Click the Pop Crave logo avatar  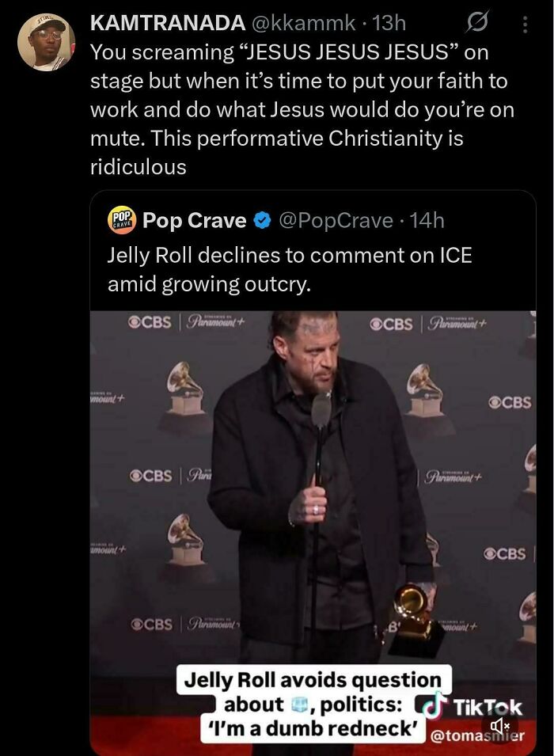120,220
